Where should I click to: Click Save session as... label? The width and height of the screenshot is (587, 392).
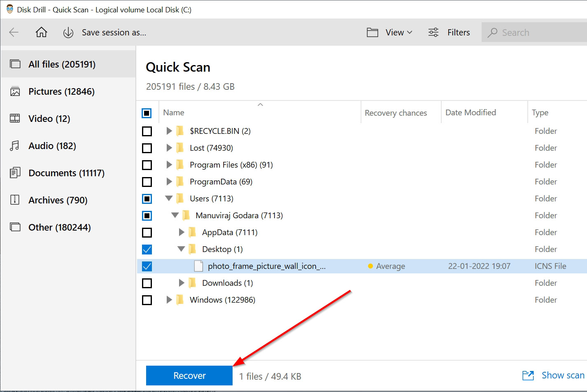[114, 33]
